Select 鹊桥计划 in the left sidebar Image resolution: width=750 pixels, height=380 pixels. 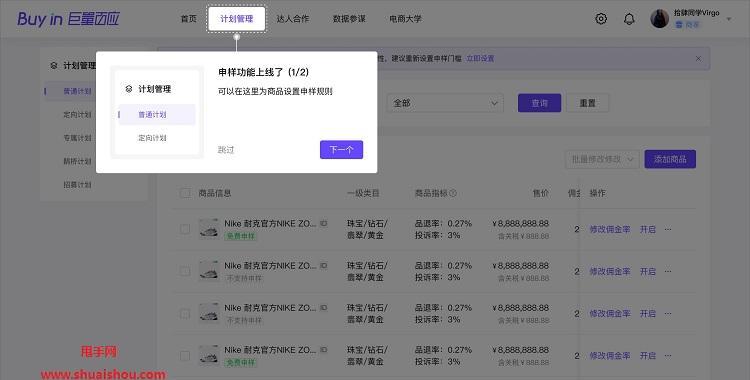pos(77,161)
